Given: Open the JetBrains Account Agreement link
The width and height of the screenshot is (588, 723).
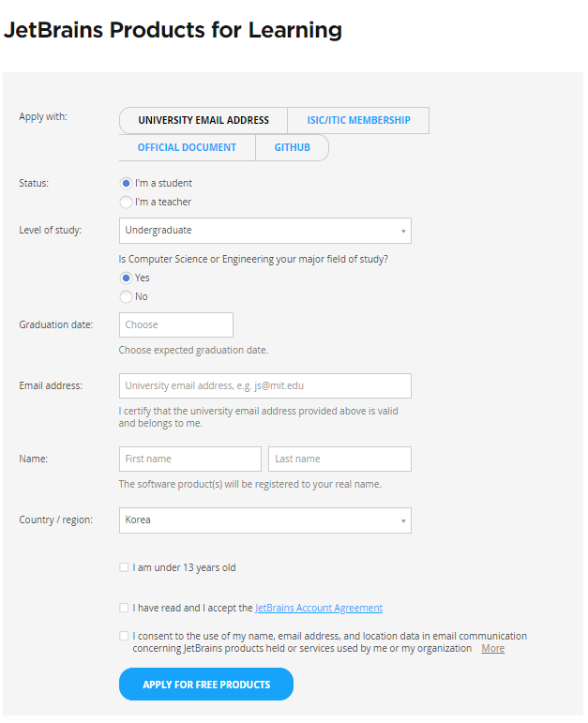Looking at the screenshot, I should (x=319, y=609).
